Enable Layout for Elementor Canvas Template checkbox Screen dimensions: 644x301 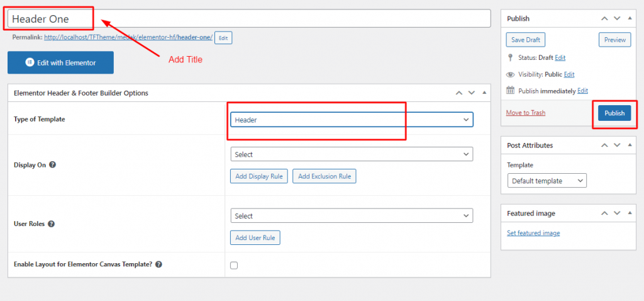point(234,265)
